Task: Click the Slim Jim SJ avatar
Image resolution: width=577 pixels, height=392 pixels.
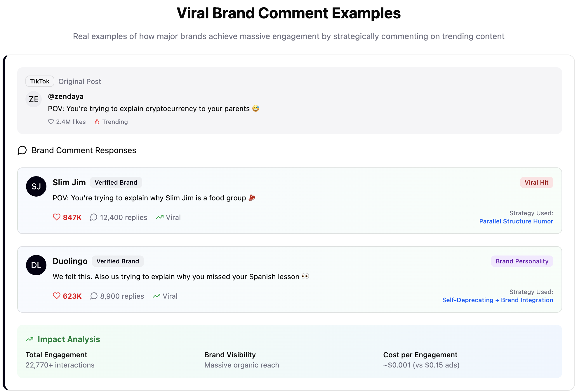Action: click(36, 186)
